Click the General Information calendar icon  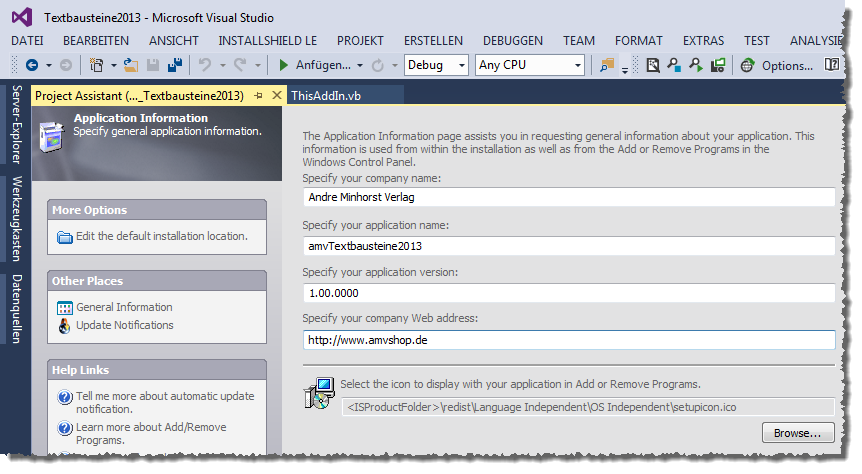[65, 308]
